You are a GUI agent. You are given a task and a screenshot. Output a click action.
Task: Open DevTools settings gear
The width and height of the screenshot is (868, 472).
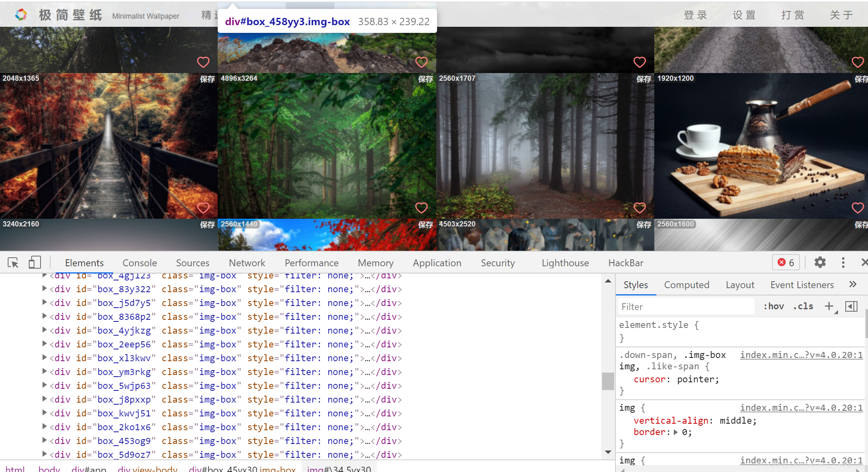tap(820, 263)
